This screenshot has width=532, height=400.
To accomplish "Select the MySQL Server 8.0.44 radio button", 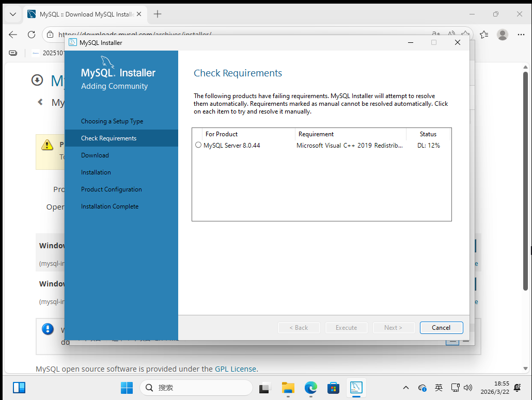I will tap(198, 145).
